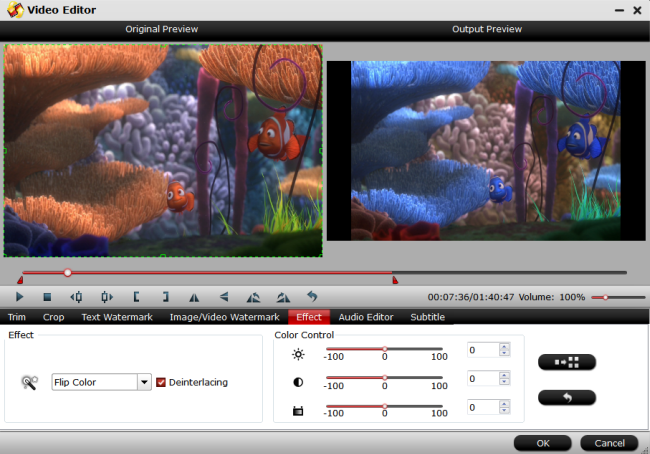Rotate video counterclockwise

253,297
